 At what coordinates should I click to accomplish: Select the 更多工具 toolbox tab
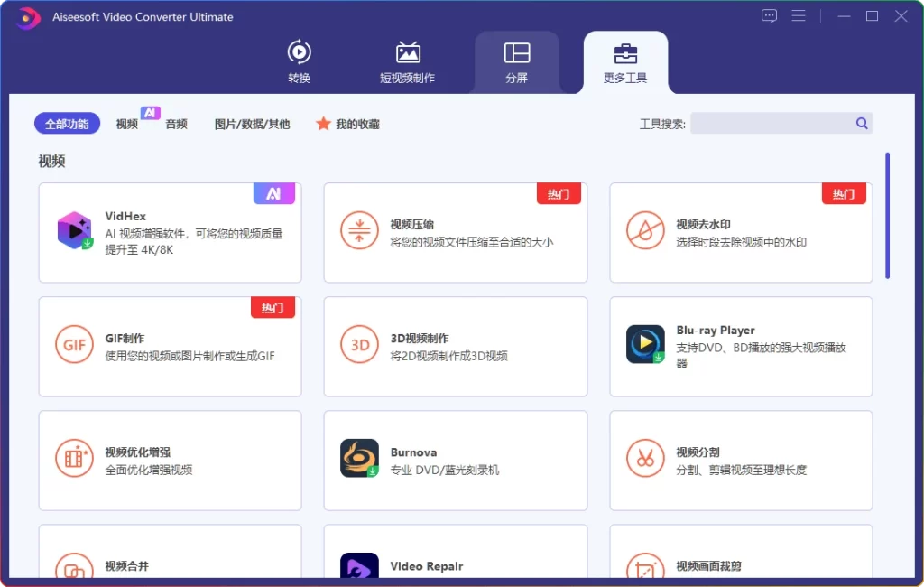click(x=625, y=61)
